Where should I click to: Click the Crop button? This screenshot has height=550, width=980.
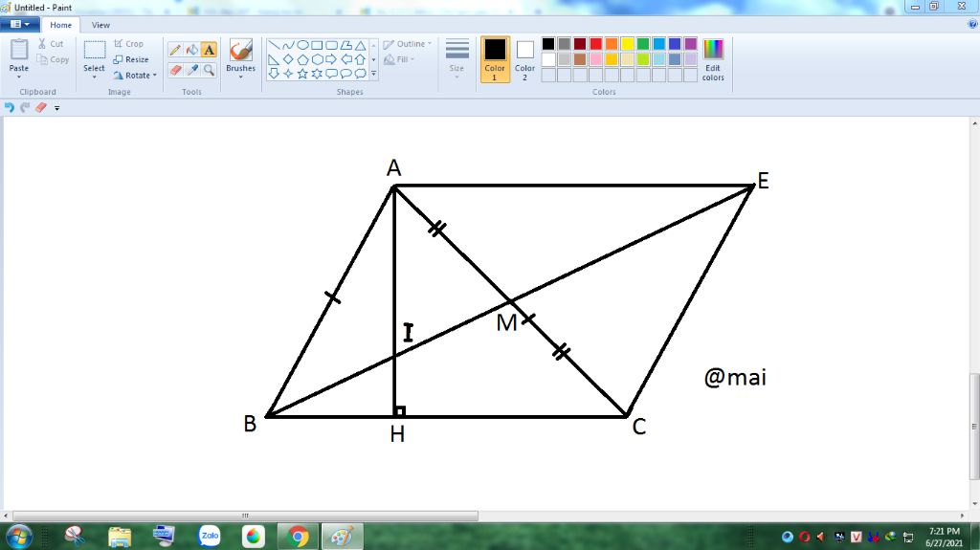point(129,44)
